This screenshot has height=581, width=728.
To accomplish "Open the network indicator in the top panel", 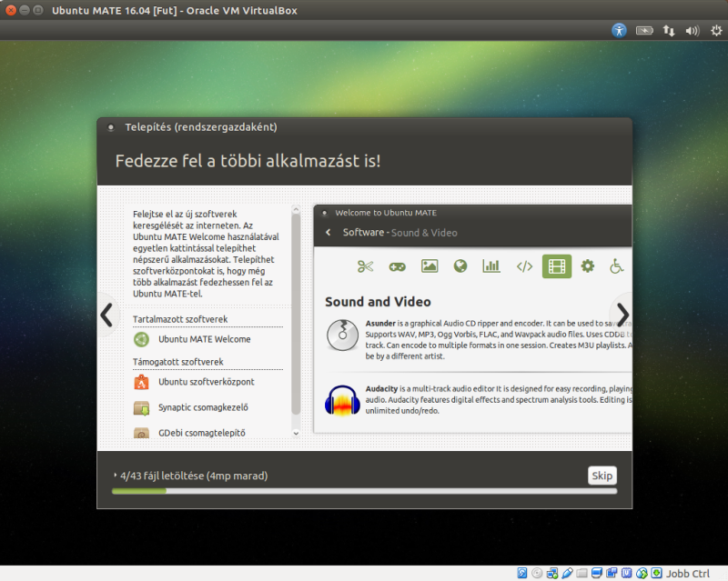I will 669,31.
